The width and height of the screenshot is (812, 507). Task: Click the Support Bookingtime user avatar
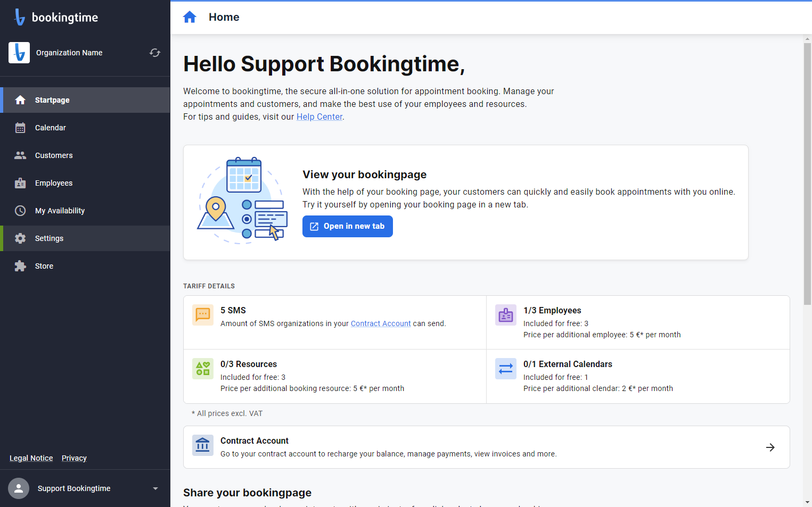19,488
